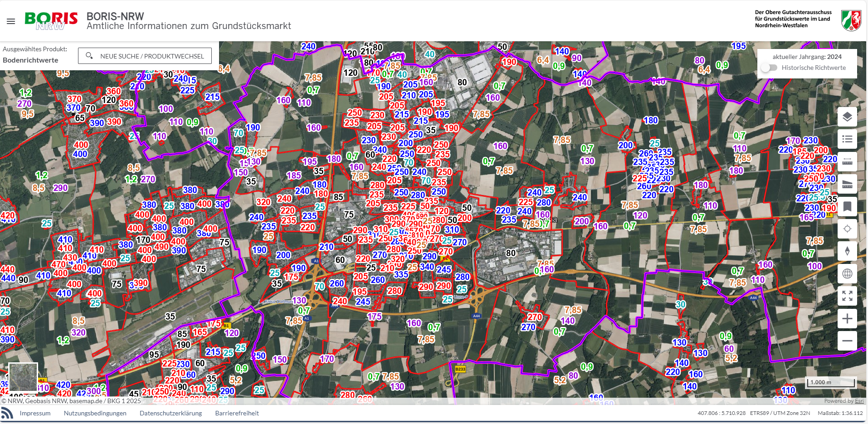Select the distance measuring ruler tool

(847, 162)
